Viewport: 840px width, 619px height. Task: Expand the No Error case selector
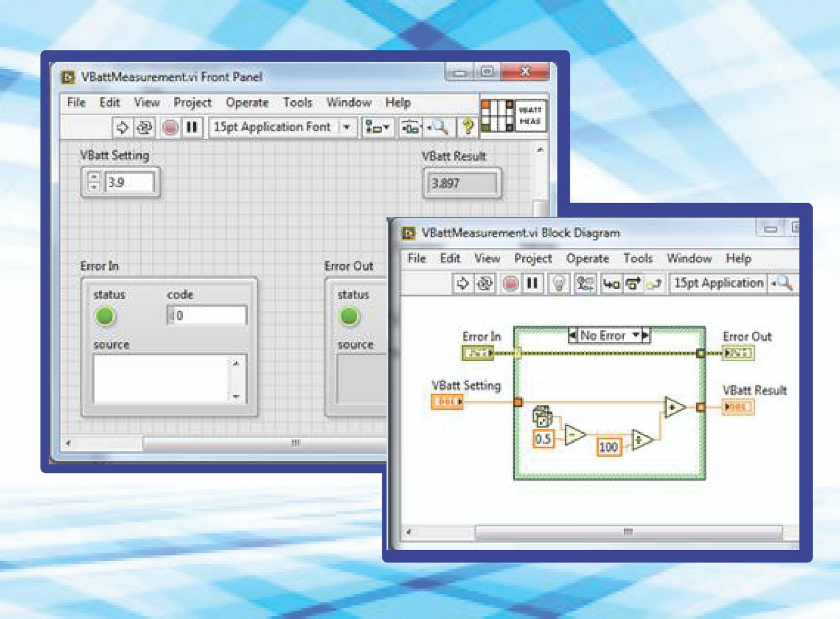point(635,335)
